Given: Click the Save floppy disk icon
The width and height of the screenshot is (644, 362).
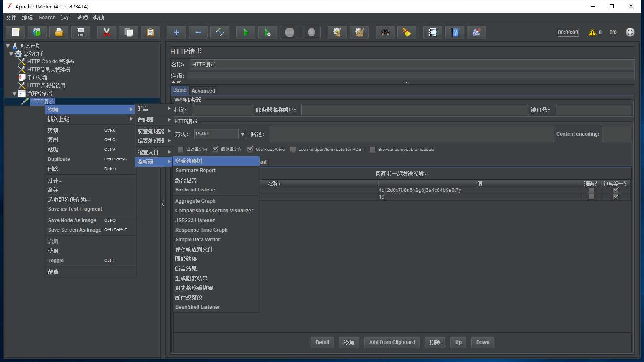Looking at the screenshot, I should tap(81, 32).
